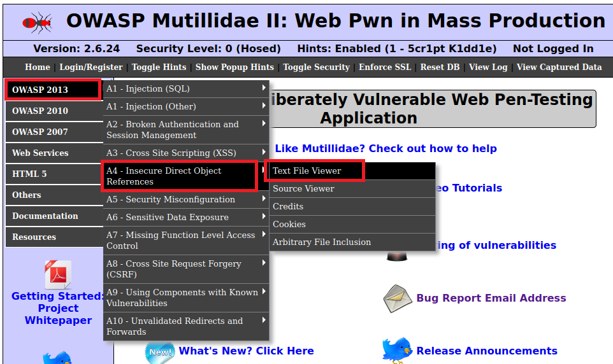Image resolution: width=613 pixels, height=364 pixels.
Task: Click the New! badge icon
Action: click(160, 352)
